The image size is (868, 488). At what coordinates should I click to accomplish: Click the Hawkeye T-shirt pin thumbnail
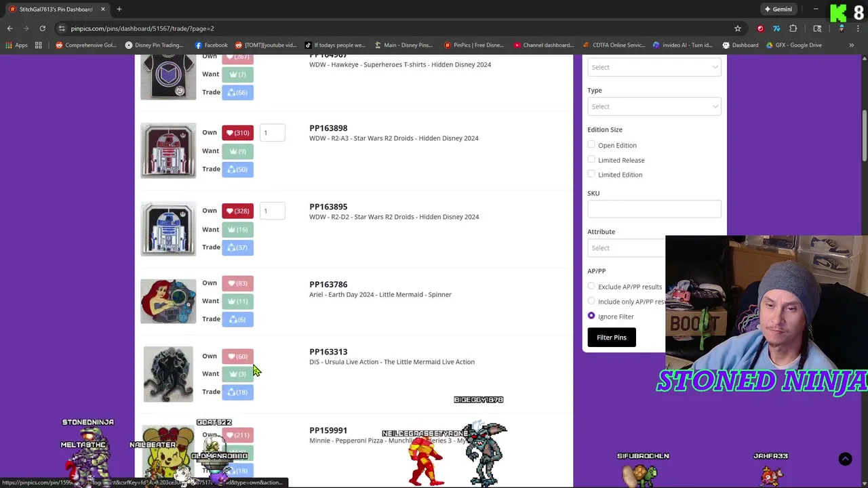click(168, 77)
